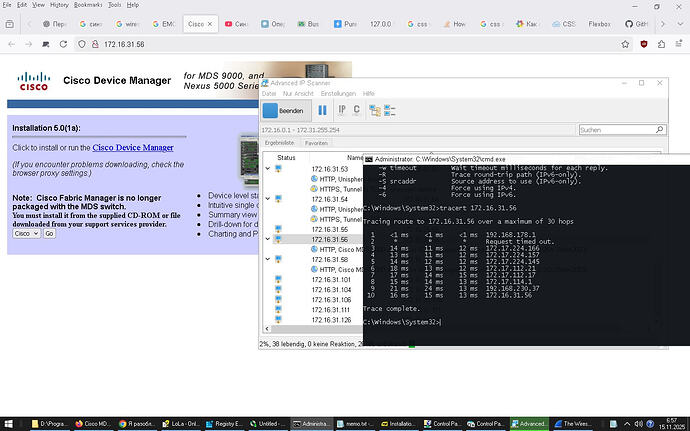Viewport: 690px width, 431px height.
Task: Open the Firefox hamburger menu
Action: pos(677,45)
